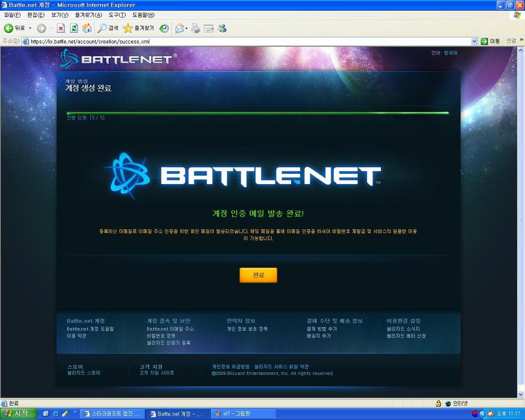The height and width of the screenshot is (420, 525).
Task: Open the 비밀번호 정책 link
Action: click(x=160, y=335)
